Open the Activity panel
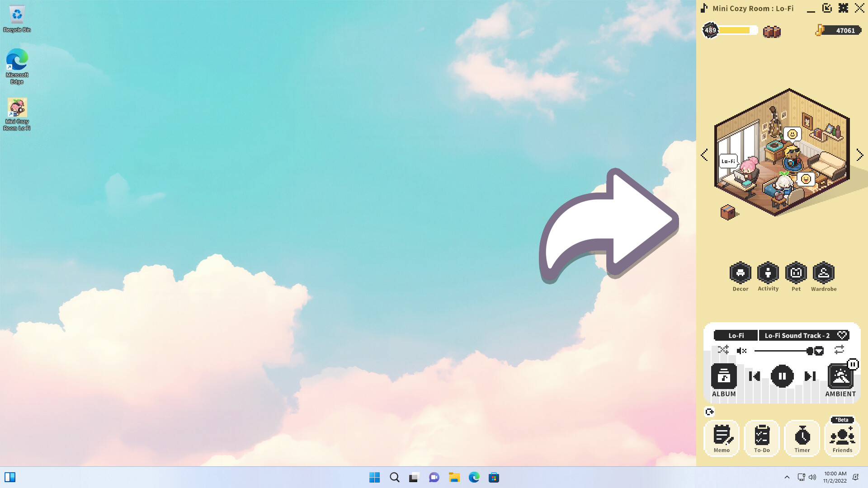 click(768, 273)
